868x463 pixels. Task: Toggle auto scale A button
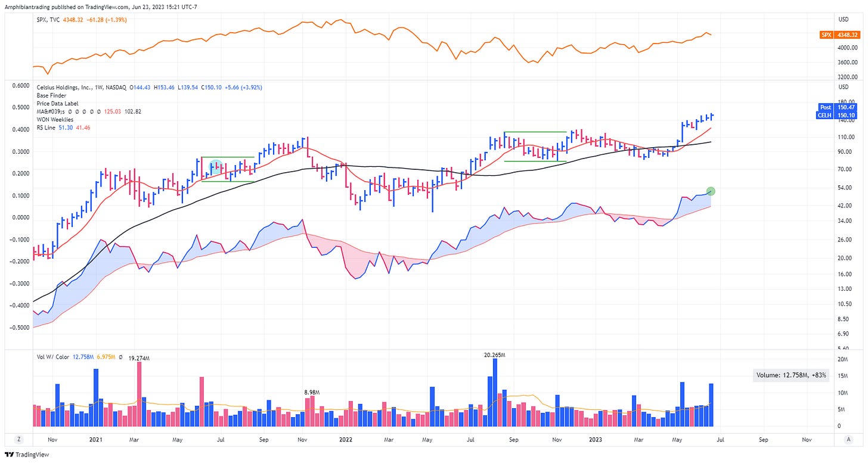point(848,439)
